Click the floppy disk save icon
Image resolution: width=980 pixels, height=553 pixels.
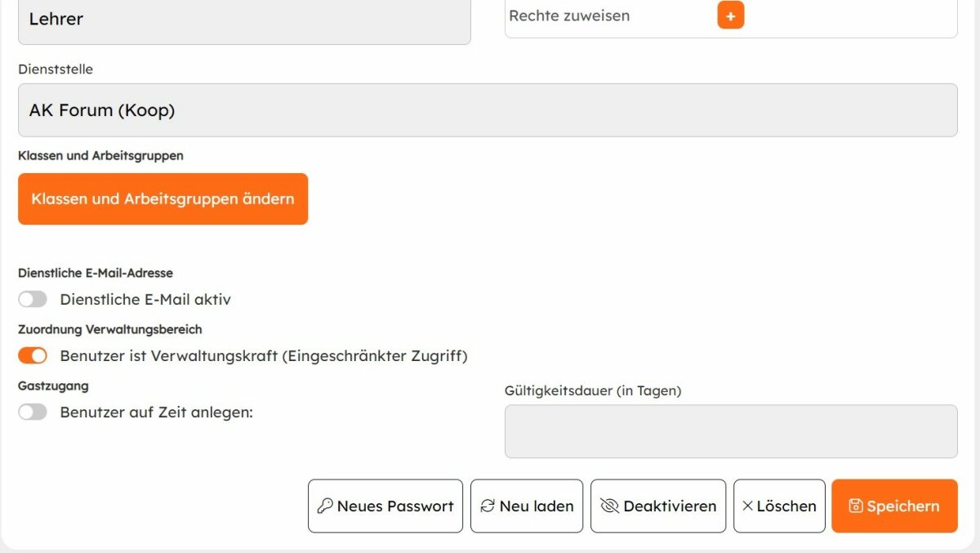(x=856, y=506)
